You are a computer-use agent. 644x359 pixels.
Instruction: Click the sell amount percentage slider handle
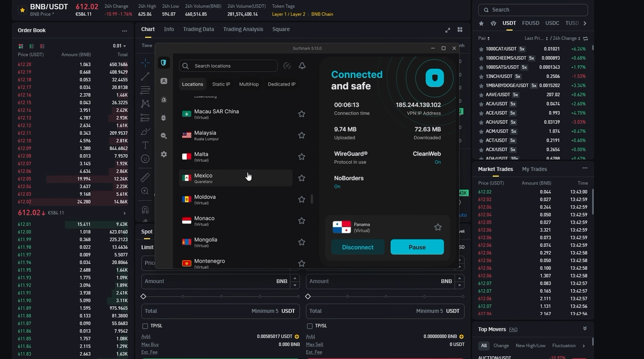click(x=308, y=297)
